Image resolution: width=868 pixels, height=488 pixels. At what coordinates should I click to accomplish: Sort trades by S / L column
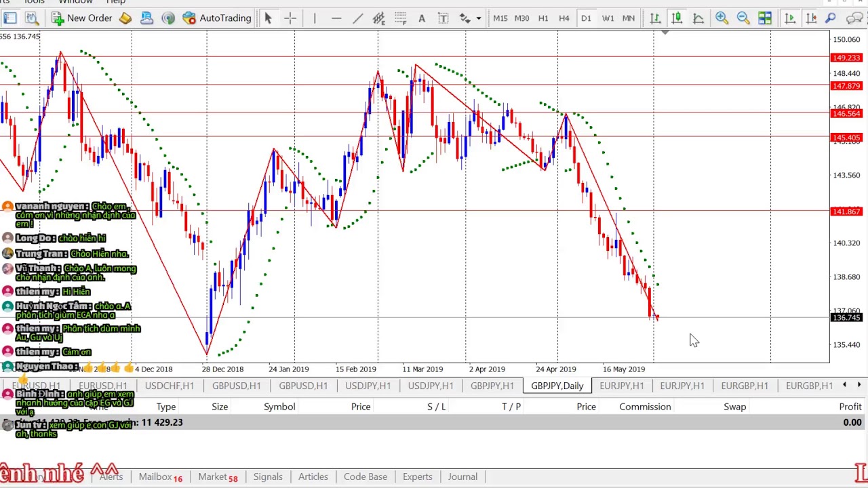click(x=437, y=407)
